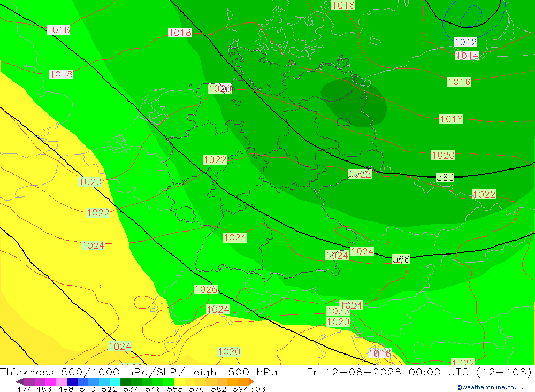Select the 560 height contour label
The image size is (535, 392).
[445, 178]
